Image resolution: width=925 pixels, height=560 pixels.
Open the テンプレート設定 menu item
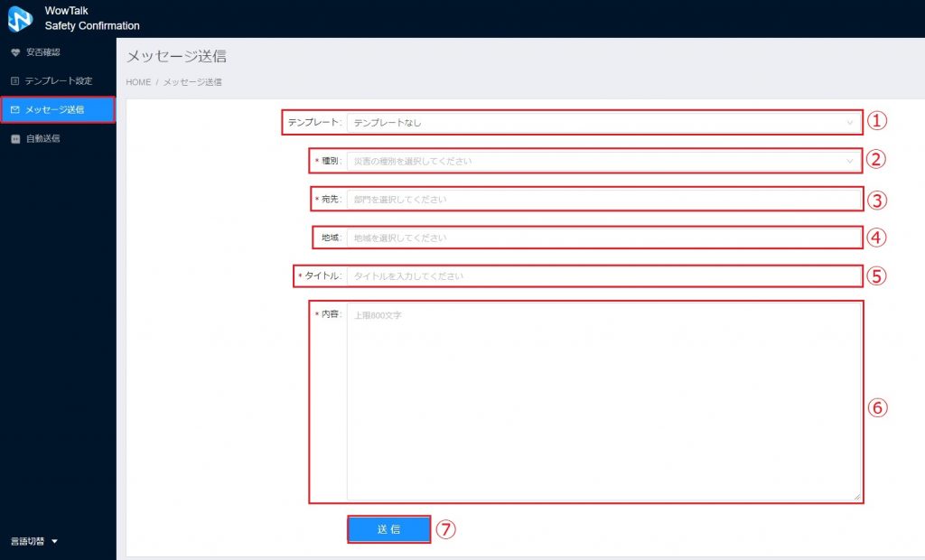coord(58,81)
